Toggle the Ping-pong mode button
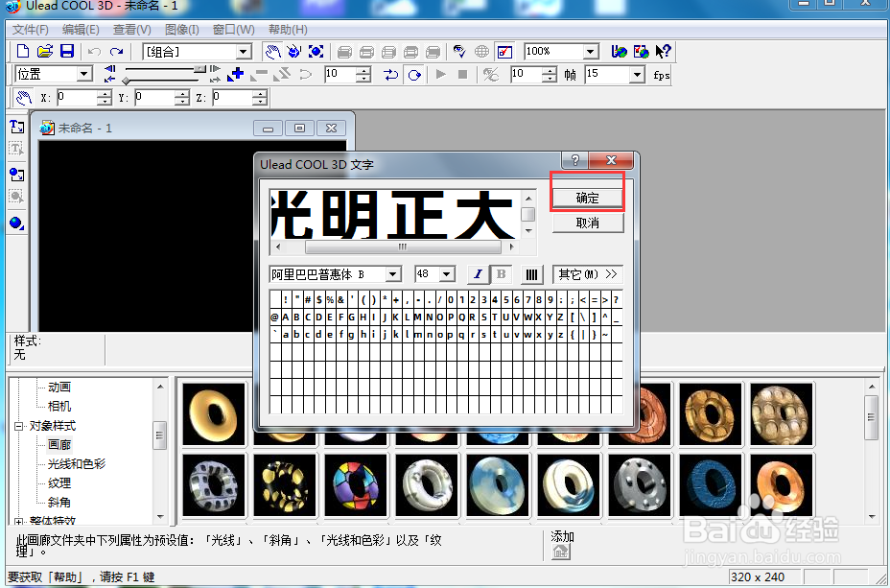This screenshot has height=588, width=890. click(390, 75)
